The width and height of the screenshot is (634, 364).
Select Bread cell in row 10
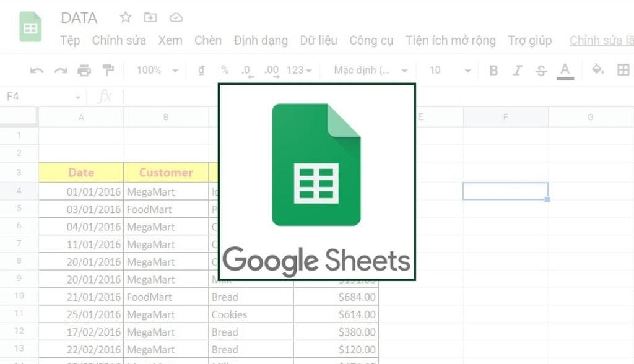251,297
